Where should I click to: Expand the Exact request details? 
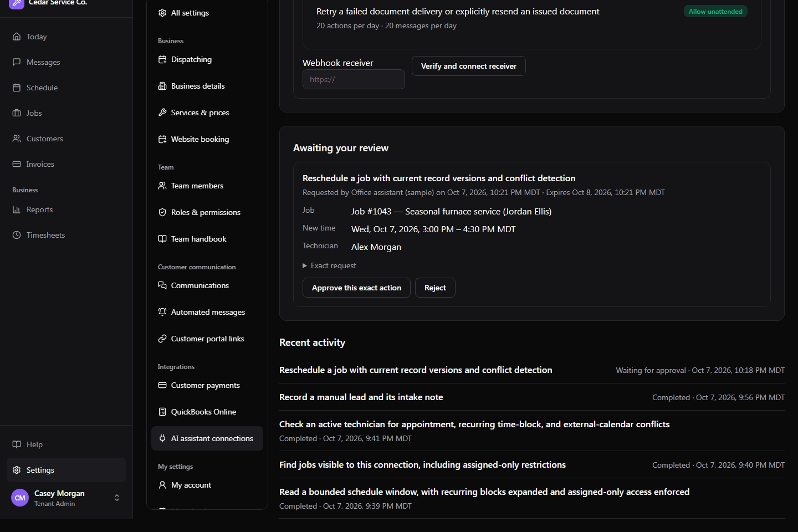[x=329, y=266]
